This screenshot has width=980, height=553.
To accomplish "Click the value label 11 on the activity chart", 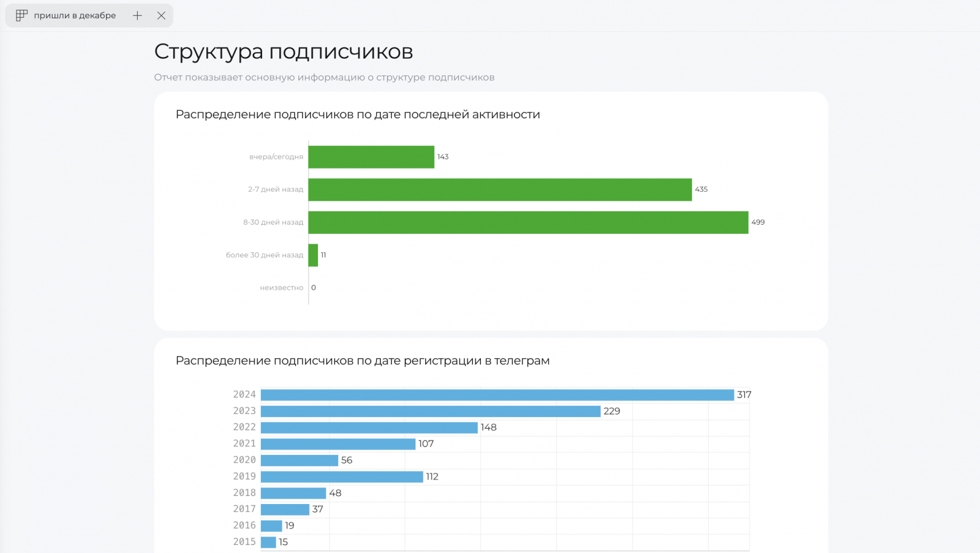I will (x=323, y=255).
